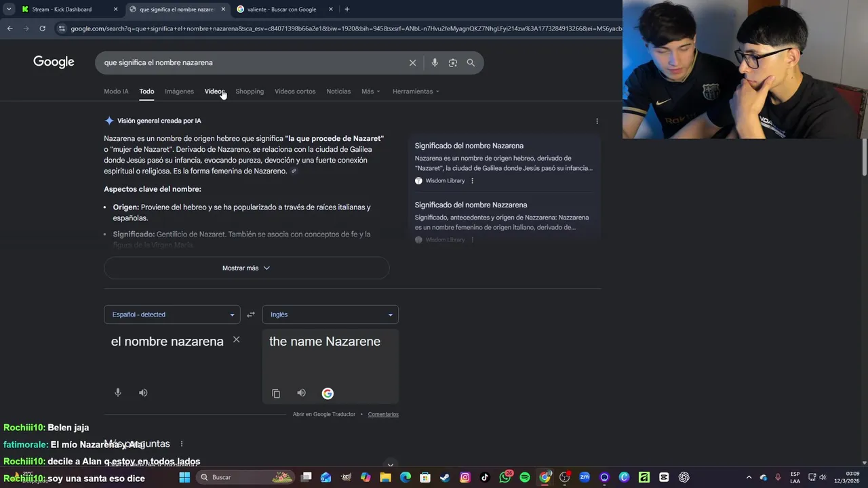This screenshot has height=488, width=868.
Task: Open WhatsApp from the taskbar
Action: coord(505,477)
